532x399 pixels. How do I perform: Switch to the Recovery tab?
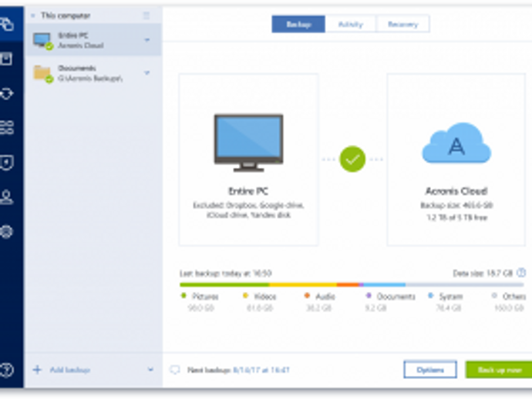(x=403, y=24)
